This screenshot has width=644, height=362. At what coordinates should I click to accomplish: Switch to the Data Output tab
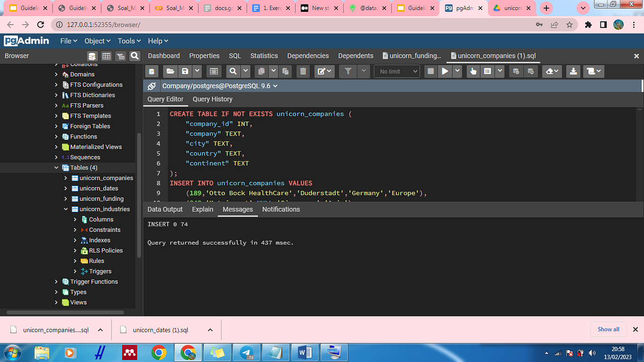165,209
